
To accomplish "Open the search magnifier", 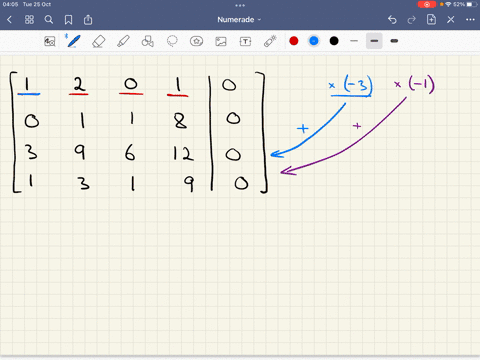I will click(x=49, y=20).
